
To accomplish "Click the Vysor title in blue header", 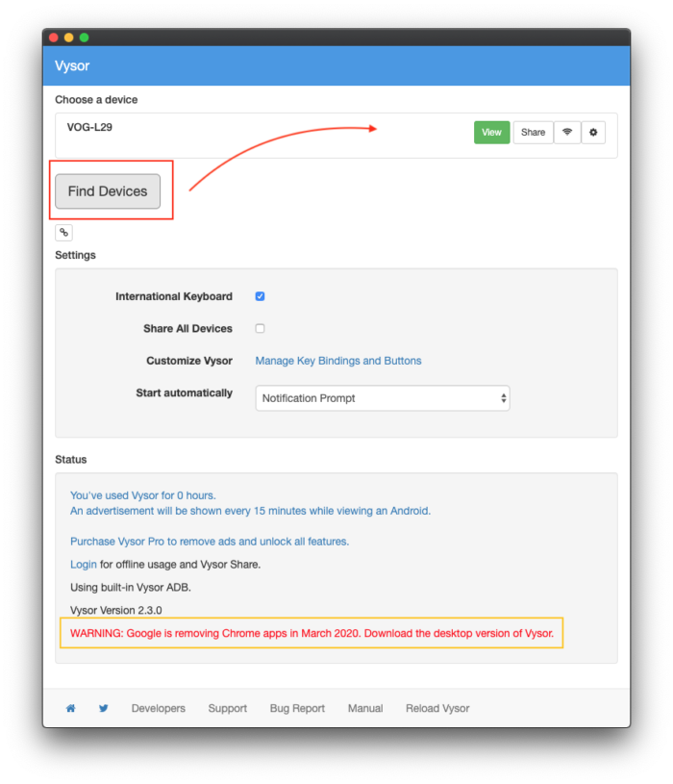I will pyautogui.click(x=72, y=65).
